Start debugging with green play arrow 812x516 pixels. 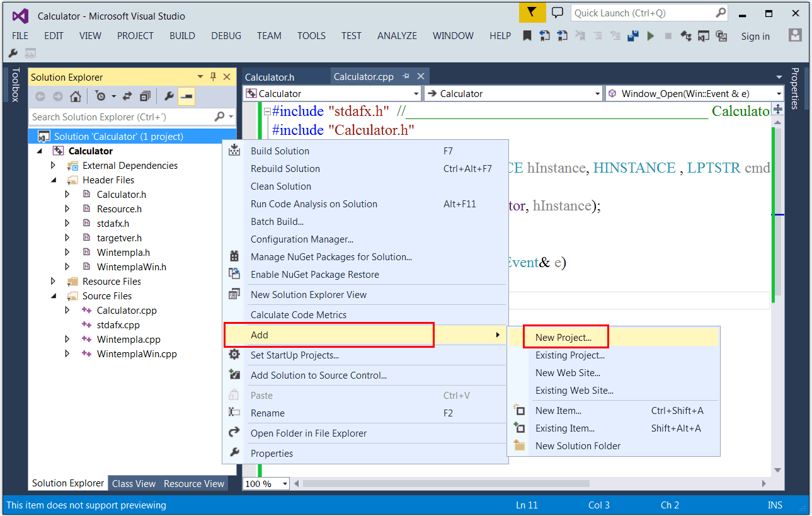coord(651,36)
